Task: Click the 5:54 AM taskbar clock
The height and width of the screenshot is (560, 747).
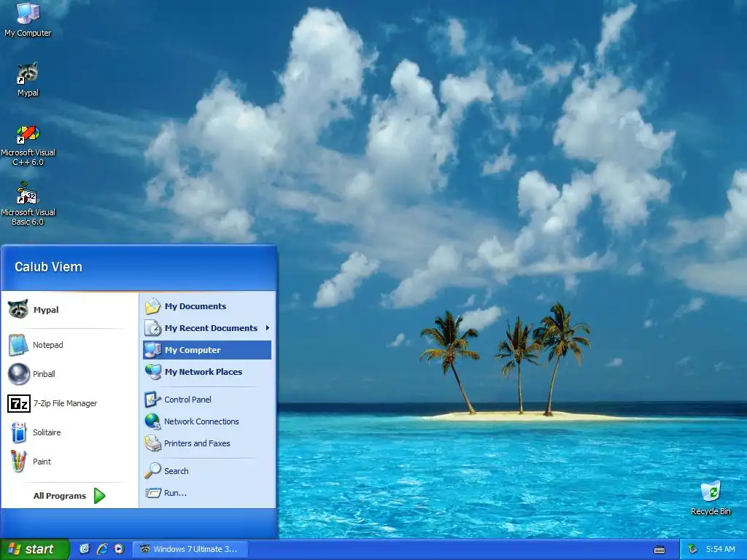Action: pos(720,549)
